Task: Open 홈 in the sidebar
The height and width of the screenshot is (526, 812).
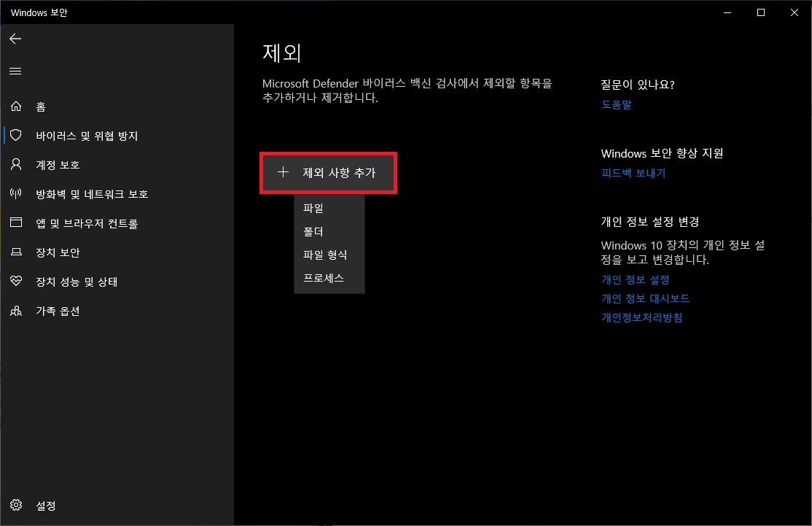Action: (40, 107)
